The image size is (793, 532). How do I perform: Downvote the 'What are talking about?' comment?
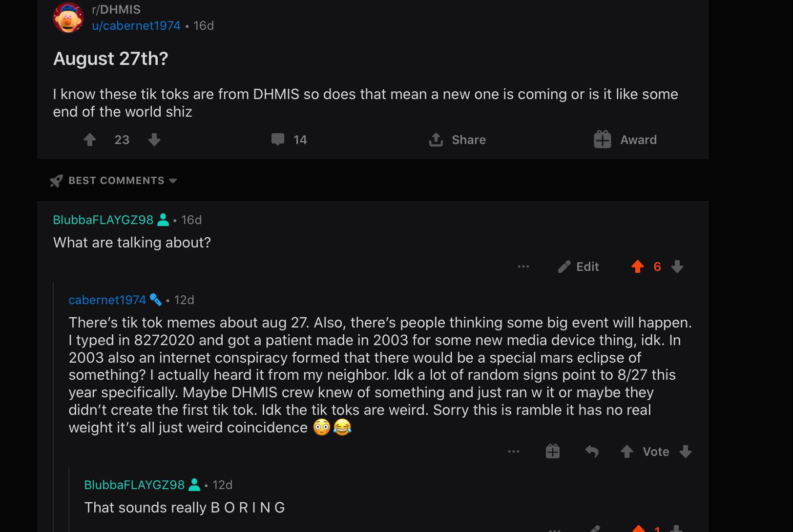(x=677, y=266)
